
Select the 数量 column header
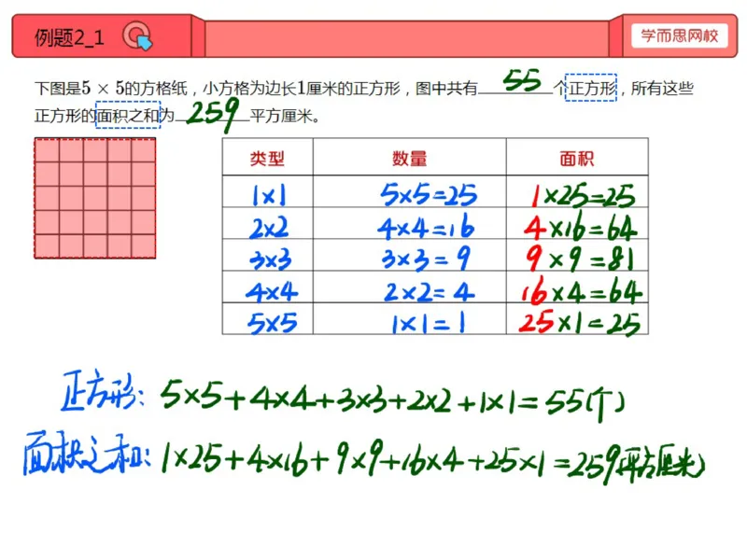pyautogui.click(x=410, y=158)
